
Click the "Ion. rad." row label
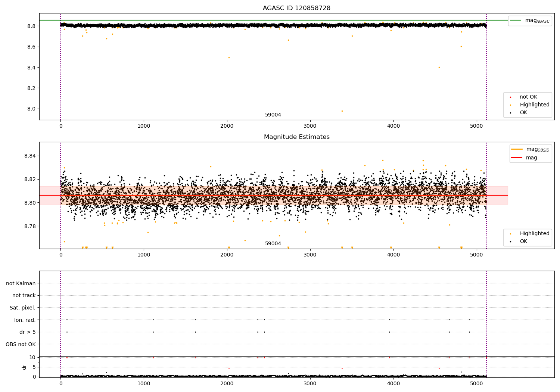coord(25,320)
